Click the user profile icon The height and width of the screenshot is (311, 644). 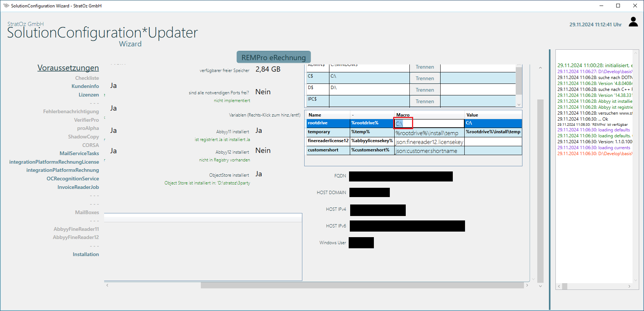click(x=633, y=22)
